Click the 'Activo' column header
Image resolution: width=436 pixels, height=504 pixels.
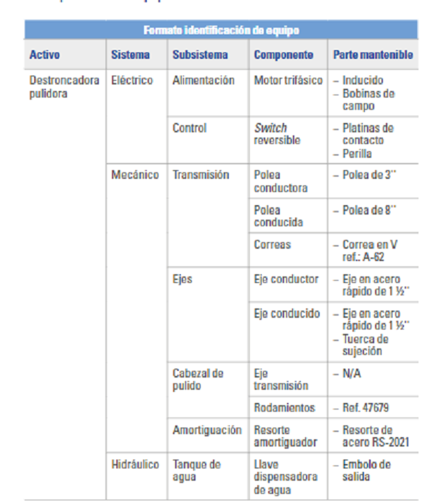point(45,55)
